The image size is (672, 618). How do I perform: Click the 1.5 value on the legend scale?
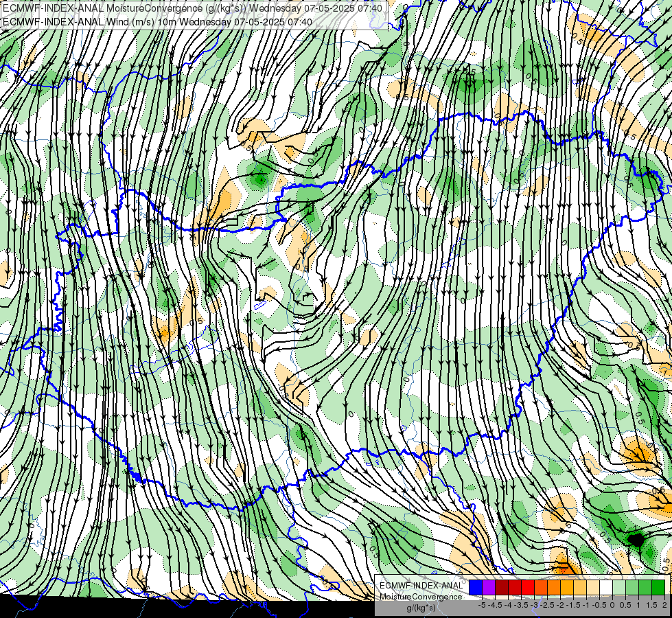651,605
